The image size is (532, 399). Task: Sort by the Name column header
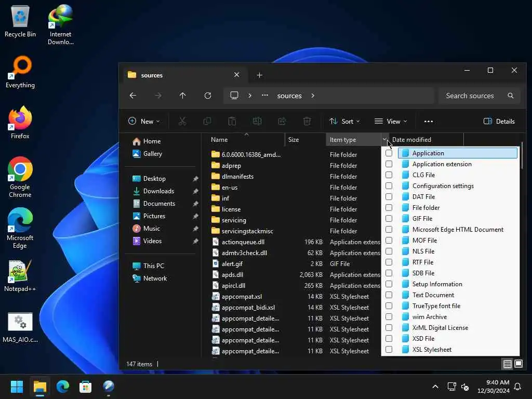(x=243, y=139)
